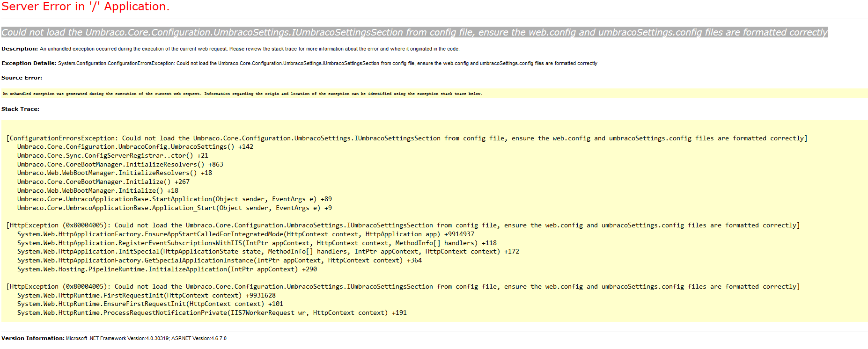Click the 'HttpRuntime.FirstRequestInit' stack line
Image resolution: width=868 pixels, height=349 pixels.
coord(146,295)
